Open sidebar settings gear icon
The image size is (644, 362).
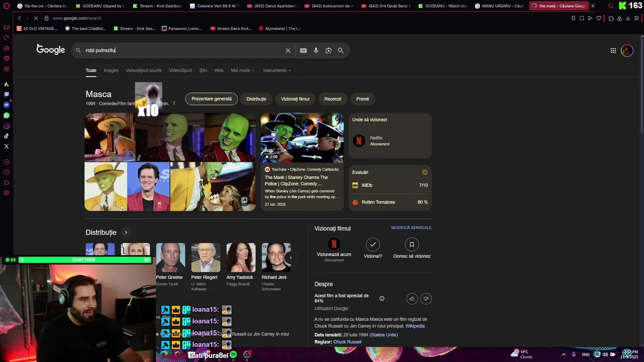pyautogui.click(x=6, y=193)
